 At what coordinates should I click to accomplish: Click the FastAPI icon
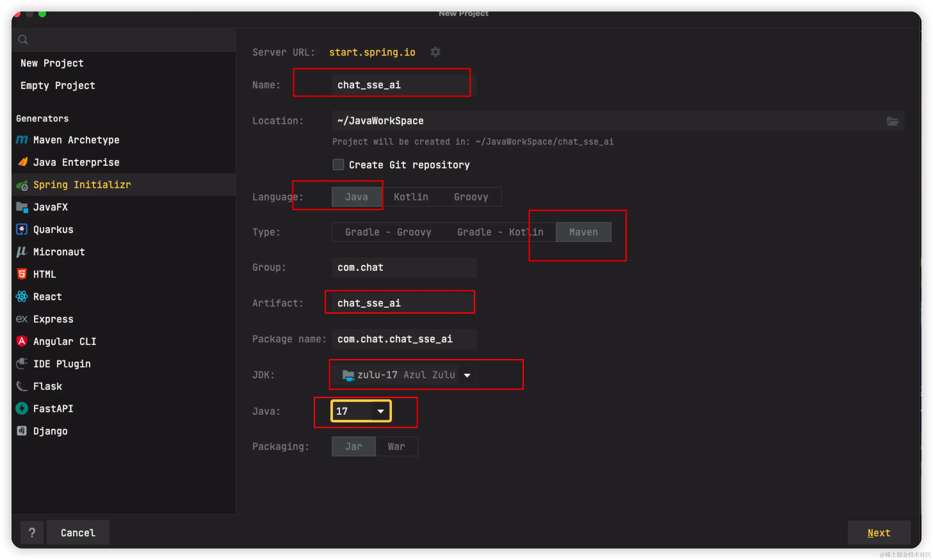click(x=22, y=408)
